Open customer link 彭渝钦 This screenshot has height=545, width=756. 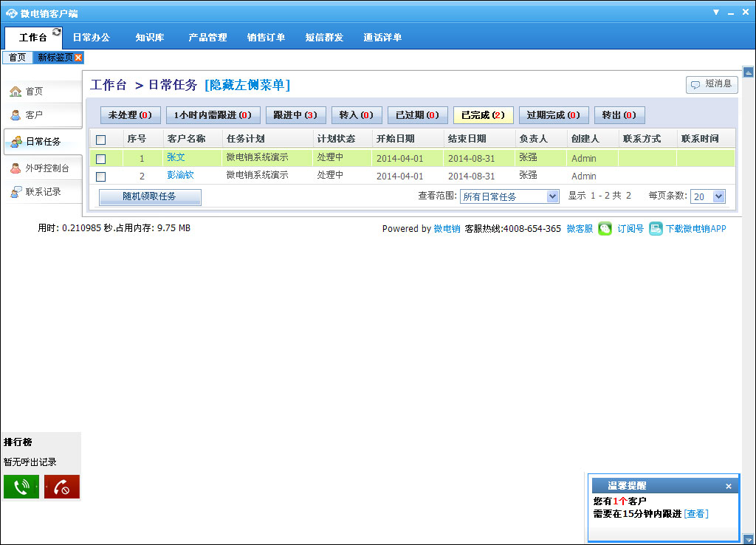click(x=180, y=175)
